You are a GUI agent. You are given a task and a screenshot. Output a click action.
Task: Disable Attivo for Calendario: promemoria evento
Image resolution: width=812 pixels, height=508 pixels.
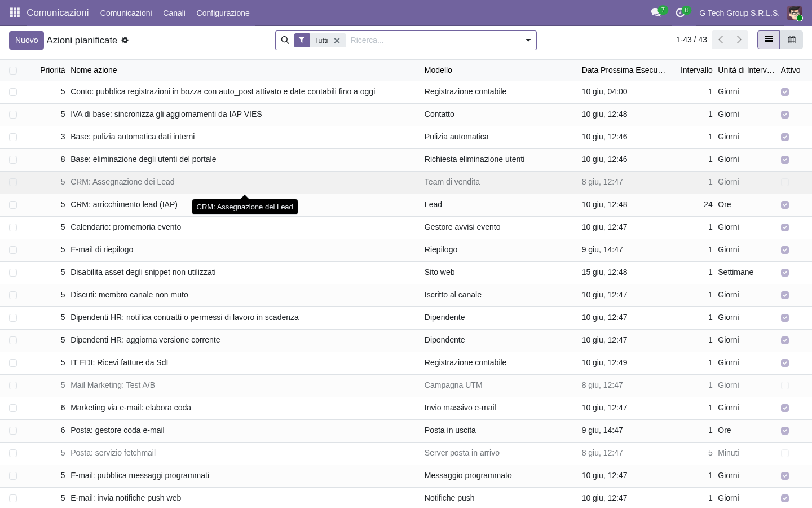click(785, 227)
